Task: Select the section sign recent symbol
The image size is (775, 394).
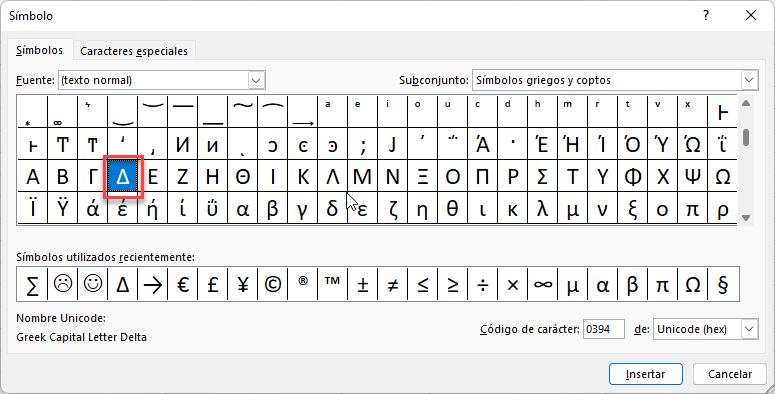Action: 723,284
